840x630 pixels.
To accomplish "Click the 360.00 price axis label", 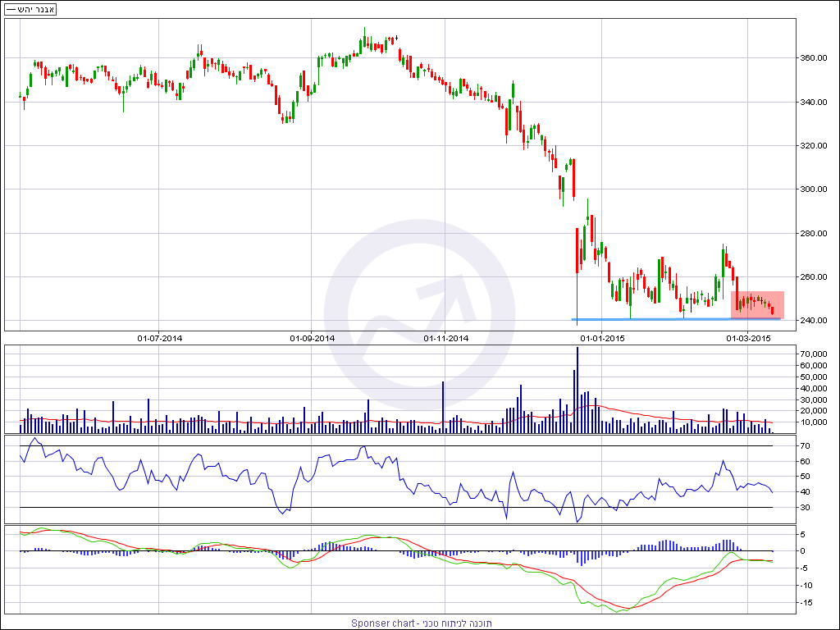I will click(814, 58).
